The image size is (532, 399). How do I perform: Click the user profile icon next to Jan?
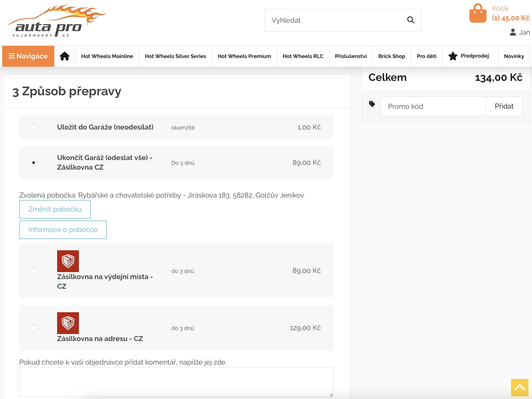coord(513,32)
